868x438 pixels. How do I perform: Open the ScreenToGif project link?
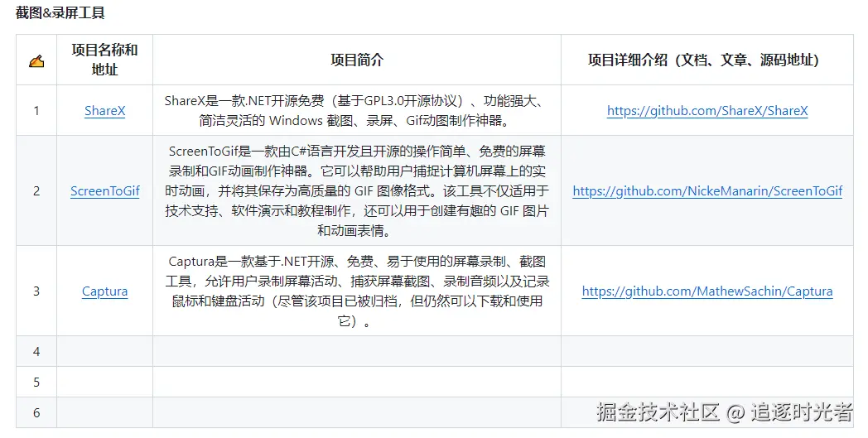click(x=104, y=191)
